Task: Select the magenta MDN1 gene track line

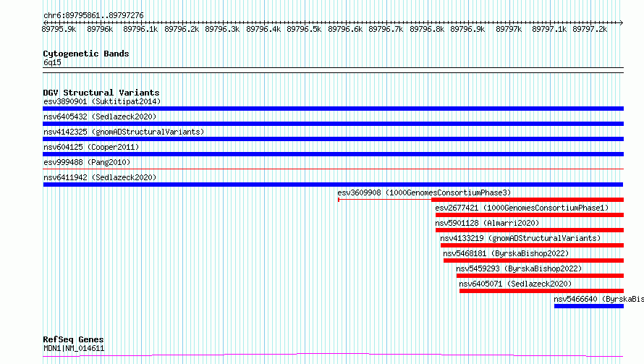Action: 333,355
